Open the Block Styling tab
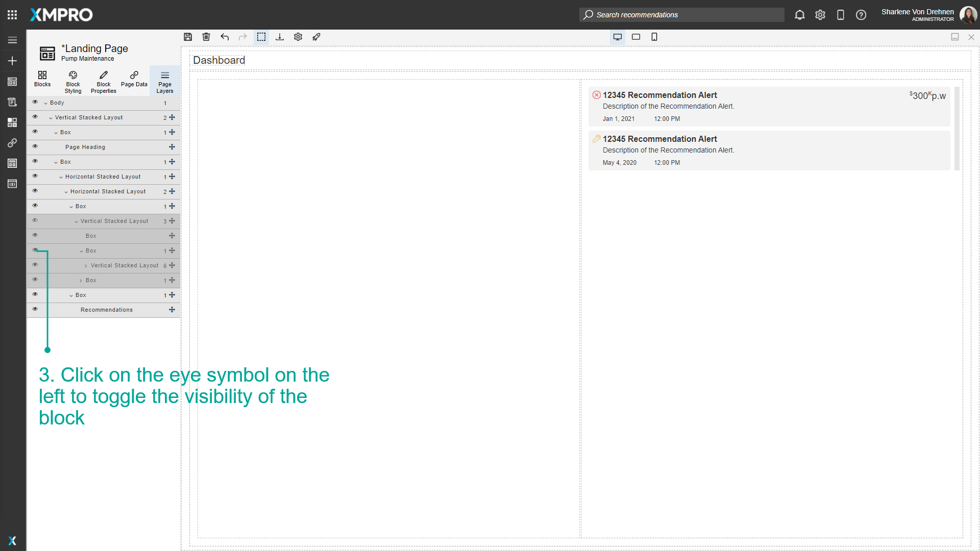The width and height of the screenshot is (980, 551). (x=72, y=81)
